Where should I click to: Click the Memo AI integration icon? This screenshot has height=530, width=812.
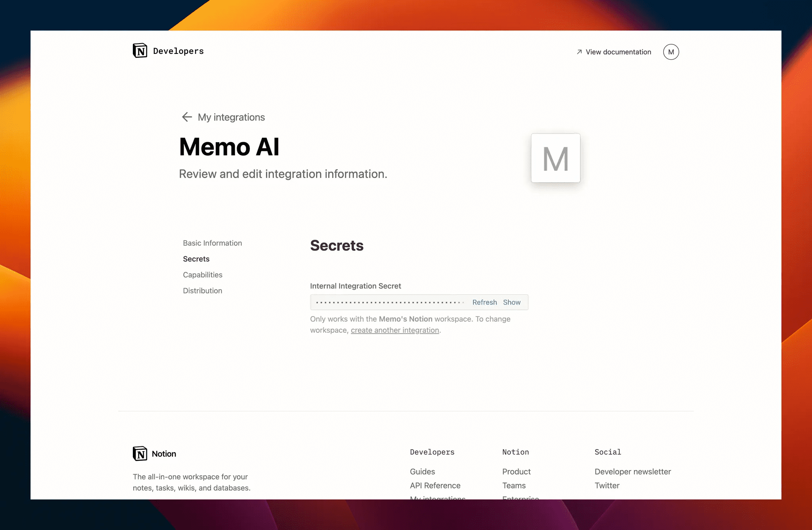[x=556, y=158]
